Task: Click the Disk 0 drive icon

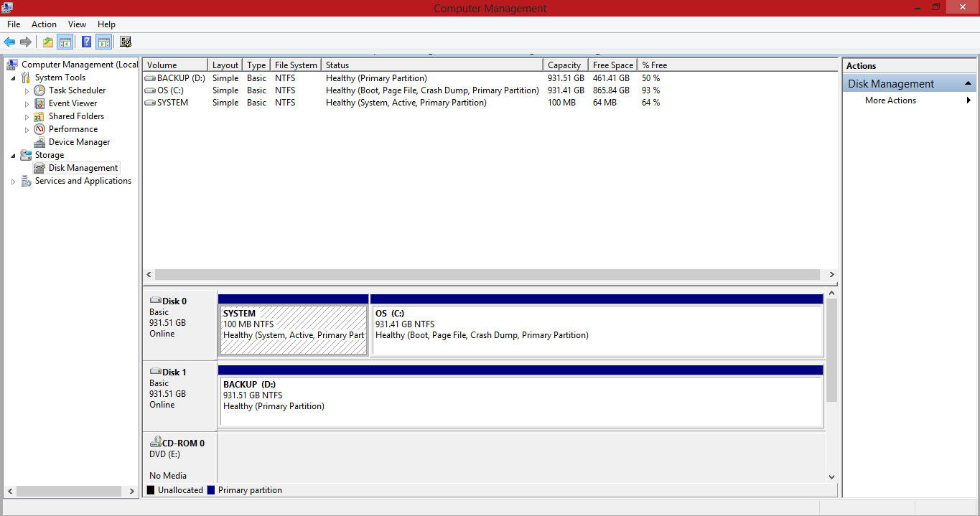Action: [x=155, y=301]
